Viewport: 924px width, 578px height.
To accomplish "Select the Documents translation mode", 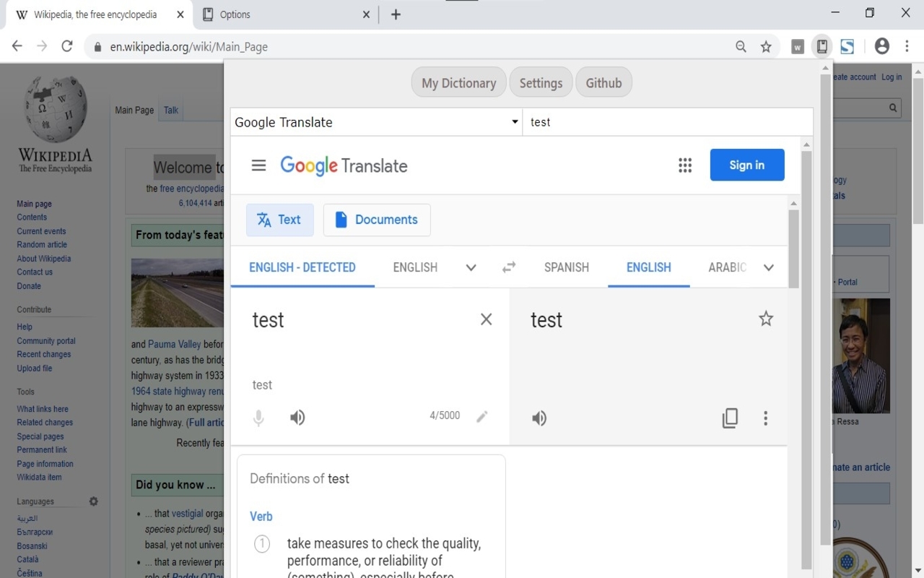I will pyautogui.click(x=377, y=220).
